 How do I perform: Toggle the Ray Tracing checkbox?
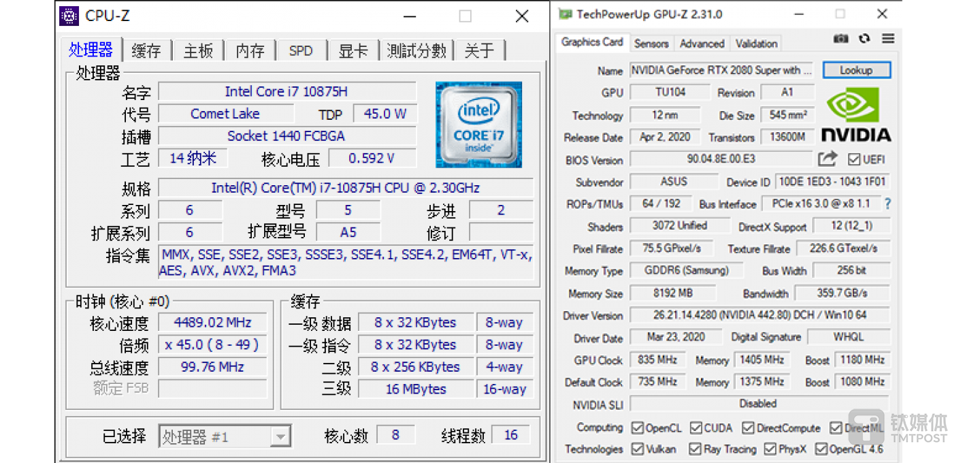(x=695, y=449)
